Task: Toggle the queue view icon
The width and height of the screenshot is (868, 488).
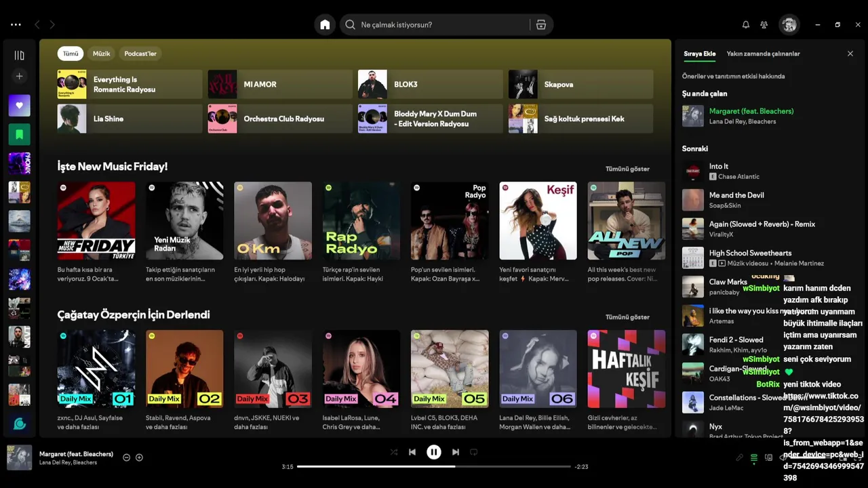Action: pyautogui.click(x=754, y=457)
